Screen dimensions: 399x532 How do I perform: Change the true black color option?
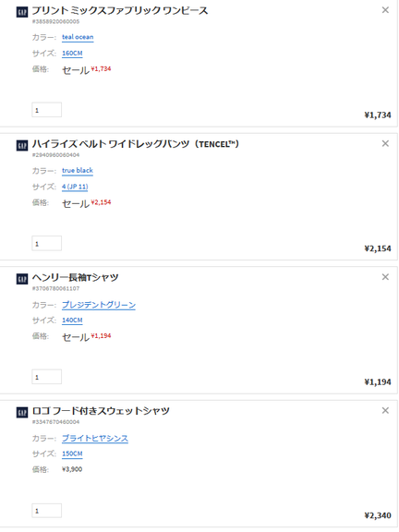[78, 170]
